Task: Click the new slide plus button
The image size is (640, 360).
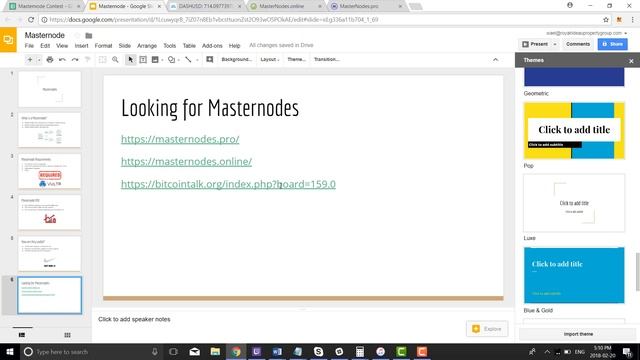Action: coord(30,60)
